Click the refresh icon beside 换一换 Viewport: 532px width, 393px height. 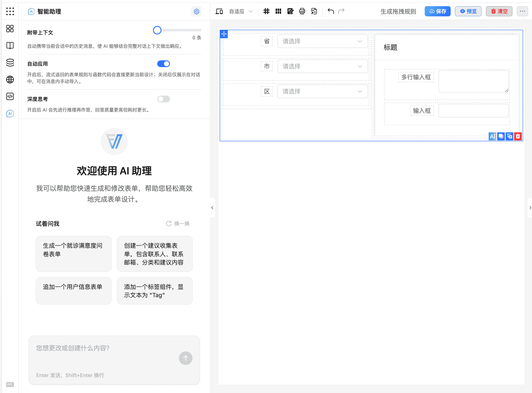[x=169, y=224]
